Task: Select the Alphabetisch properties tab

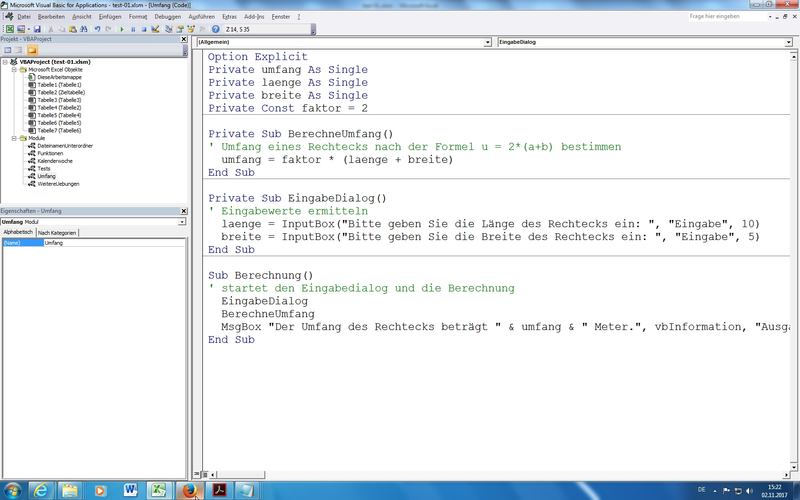Action: [18, 232]
